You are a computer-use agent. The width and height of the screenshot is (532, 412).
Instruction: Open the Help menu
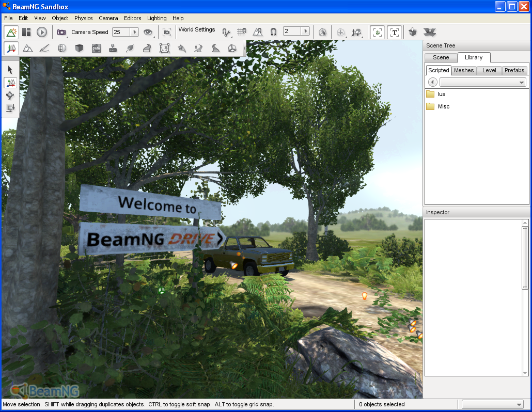pyautogui.click(x=178, y=18)
